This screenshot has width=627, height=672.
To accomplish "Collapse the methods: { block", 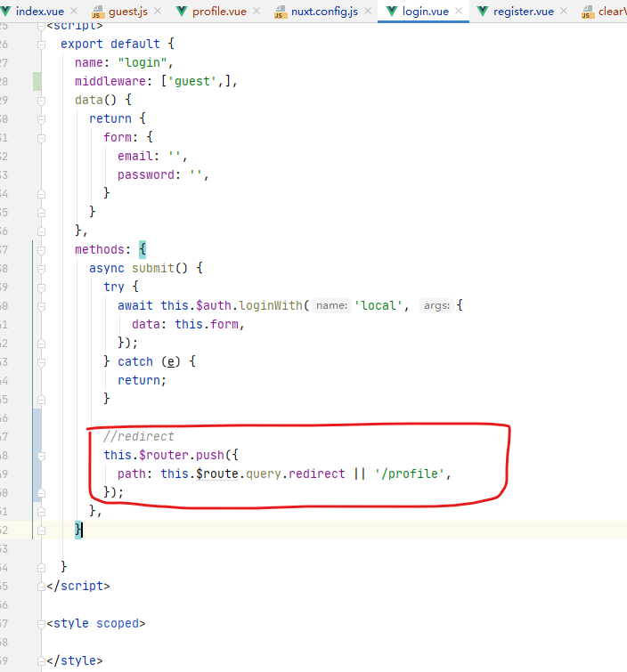I will pyautogui.click(x=41, y=250).
